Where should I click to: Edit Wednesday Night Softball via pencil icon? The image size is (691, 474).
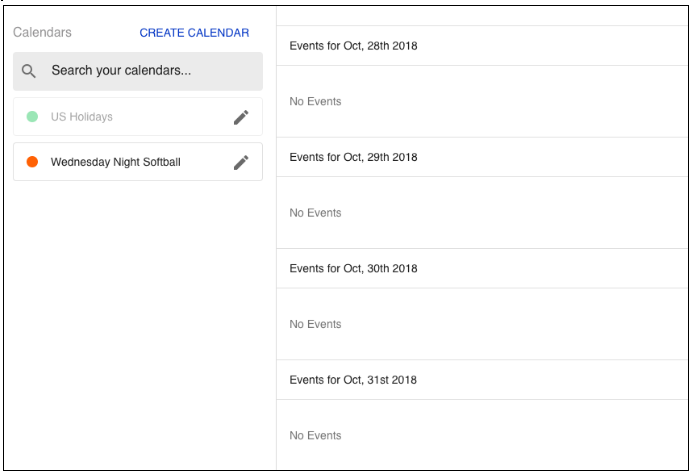(x=241, y=162)
